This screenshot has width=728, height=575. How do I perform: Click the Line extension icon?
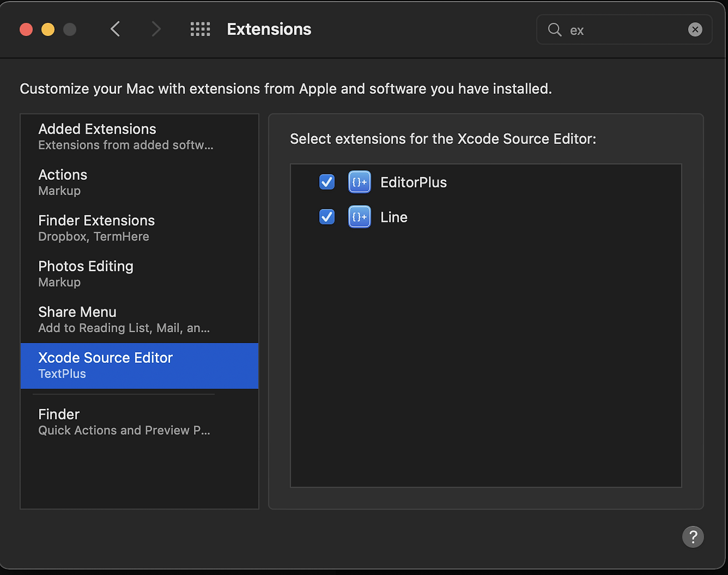pos(359,217)
